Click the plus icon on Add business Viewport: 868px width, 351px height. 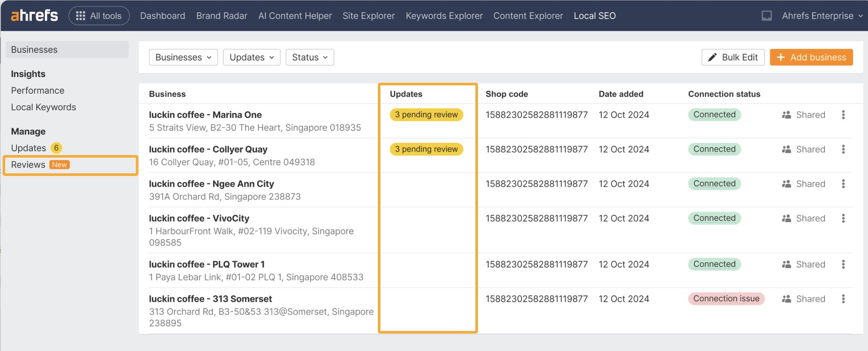click(x=781, y=57)
